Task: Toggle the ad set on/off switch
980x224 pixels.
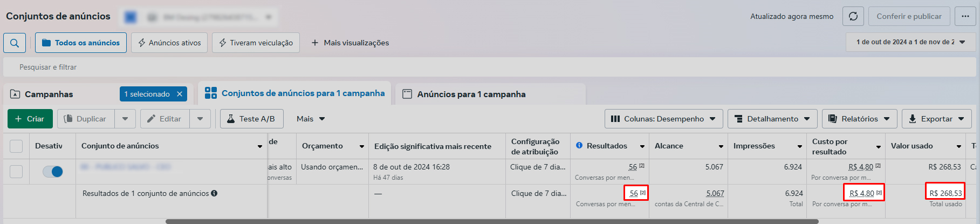Action: 53,172
